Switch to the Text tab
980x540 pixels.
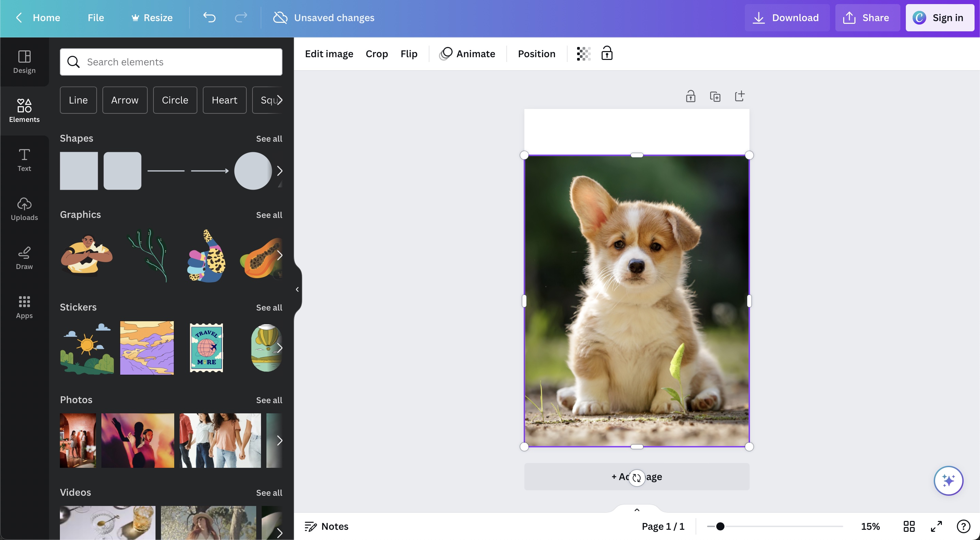(x=24, y=160)
